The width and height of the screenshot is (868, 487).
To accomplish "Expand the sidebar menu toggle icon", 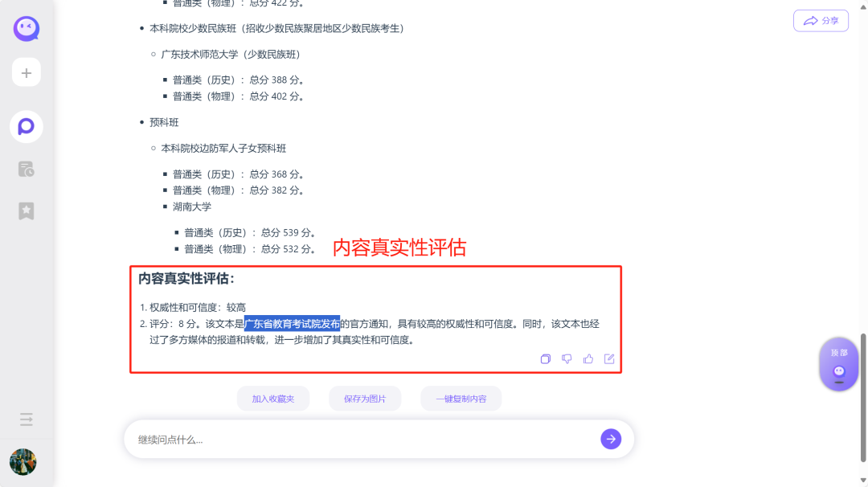I will (x=26, y=419).
